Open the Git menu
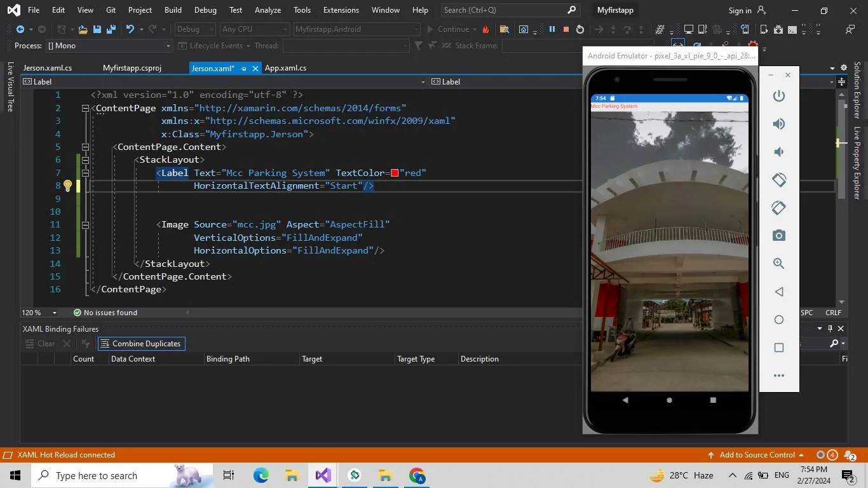Screen dimensions: 868x488 pyautogui.click(x=111, y=10)
